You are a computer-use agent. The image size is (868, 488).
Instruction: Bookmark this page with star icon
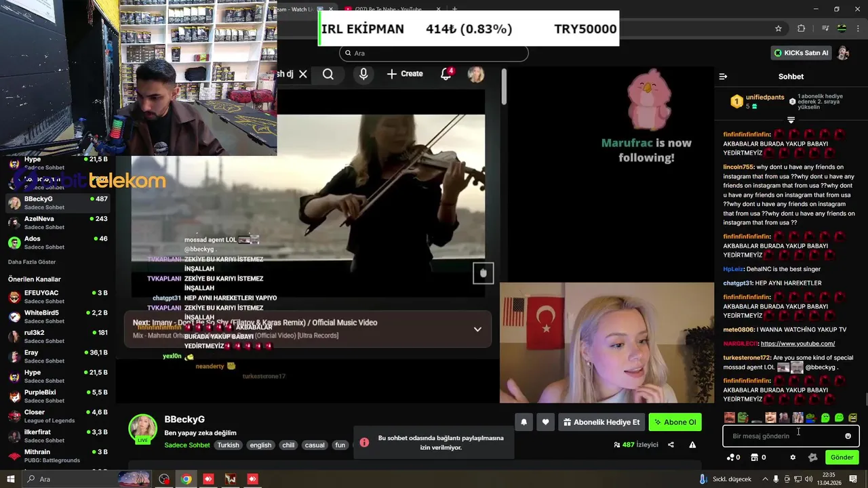(x=778, y=28)
